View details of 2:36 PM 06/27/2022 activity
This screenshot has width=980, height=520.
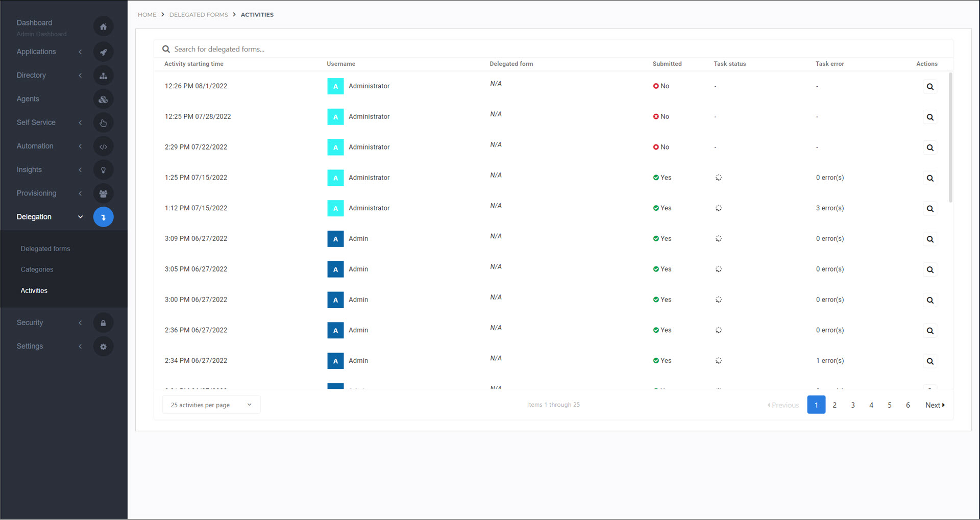point(930,331)
